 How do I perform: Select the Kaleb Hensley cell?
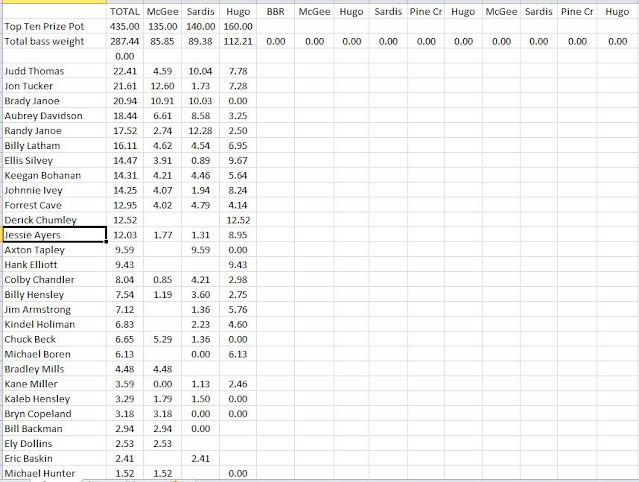click(x=55, y=398)
